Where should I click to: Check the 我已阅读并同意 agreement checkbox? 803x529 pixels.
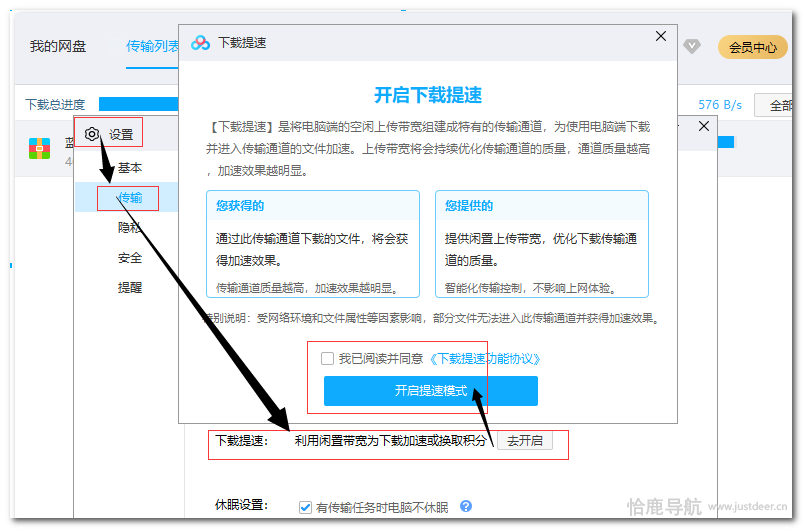click(327, 358)
